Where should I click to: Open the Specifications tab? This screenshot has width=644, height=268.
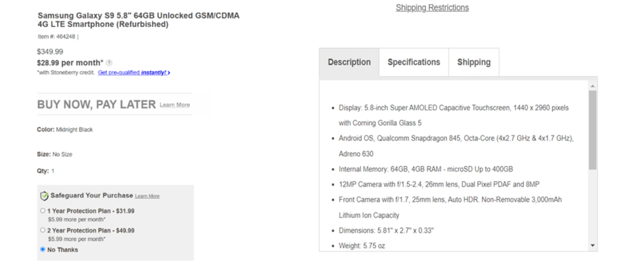(414, 62)
